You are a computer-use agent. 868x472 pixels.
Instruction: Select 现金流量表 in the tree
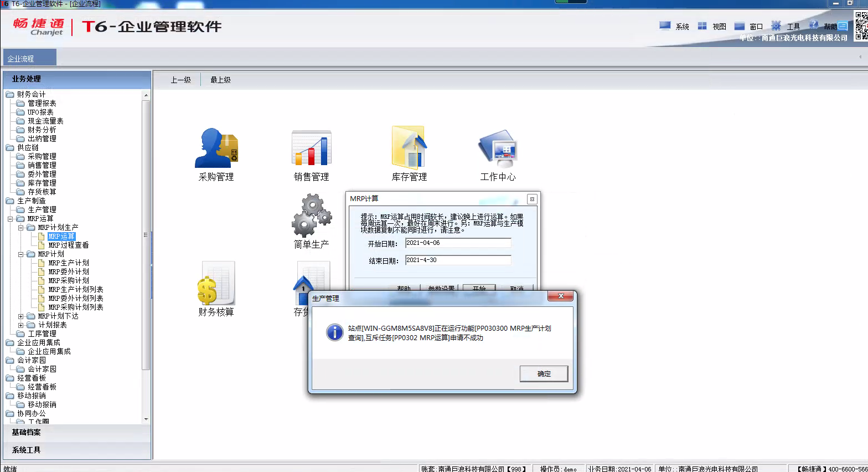tap(45, 121)
